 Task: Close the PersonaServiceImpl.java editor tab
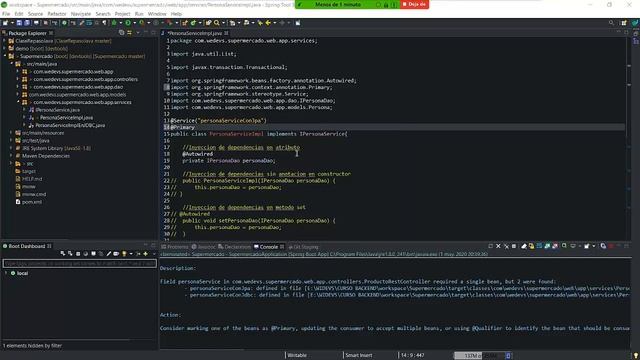(226, 33)
